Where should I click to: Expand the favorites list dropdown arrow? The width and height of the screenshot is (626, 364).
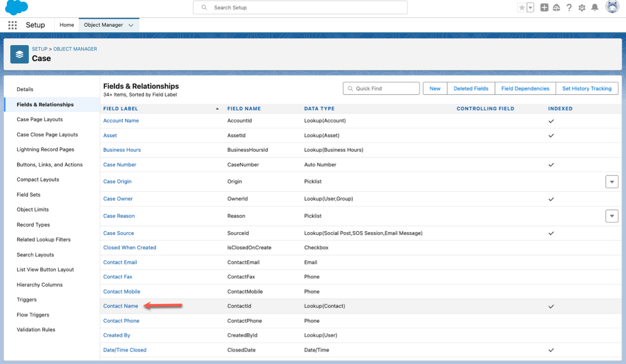coord(531,8)
